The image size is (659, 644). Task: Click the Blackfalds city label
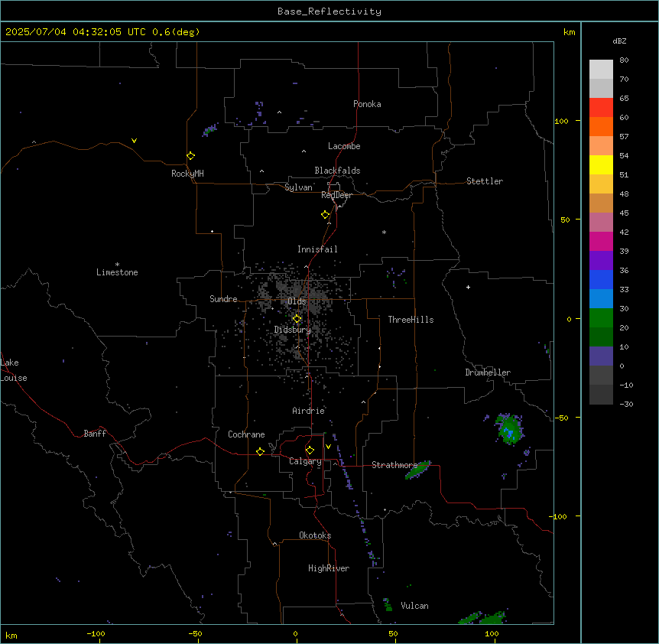(x=337, y=171)
